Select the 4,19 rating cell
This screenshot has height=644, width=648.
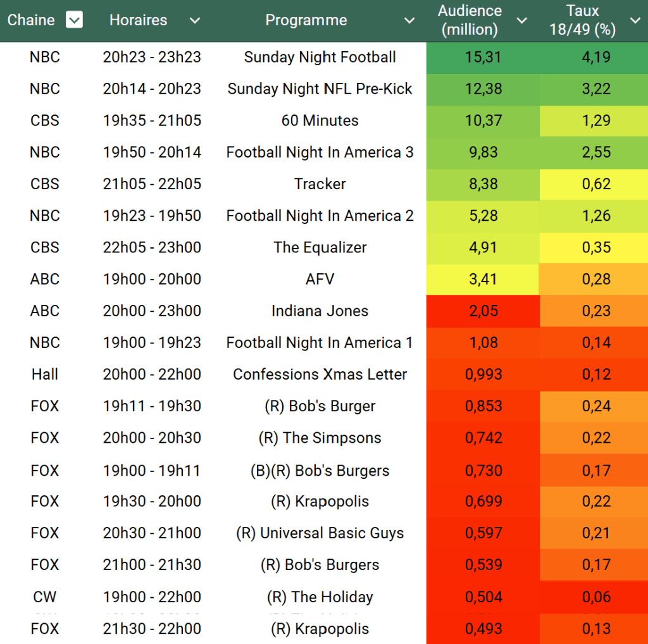coord(595,57)
